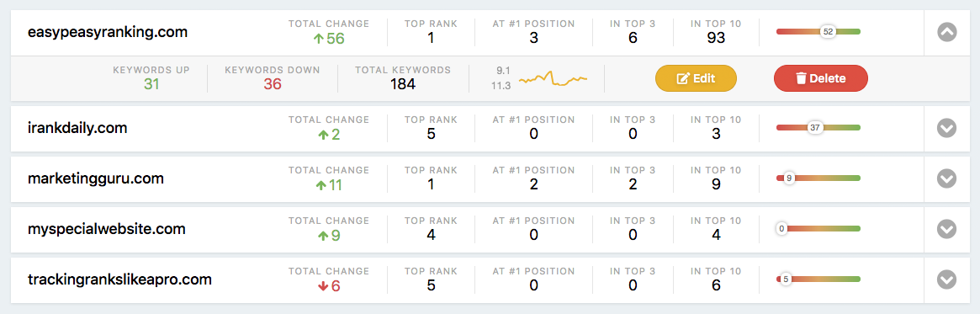The width and height of the screenshot is (980, 314).
Task: Click the score slider showing 52
Action: tap(818, 31)
